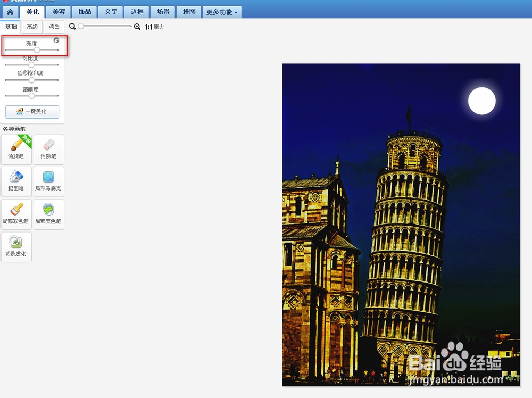Image resolution: width=532 pixels, height=398 pixels.
Task: Switch to the 饰品 tab
Action: coord(85,12)
